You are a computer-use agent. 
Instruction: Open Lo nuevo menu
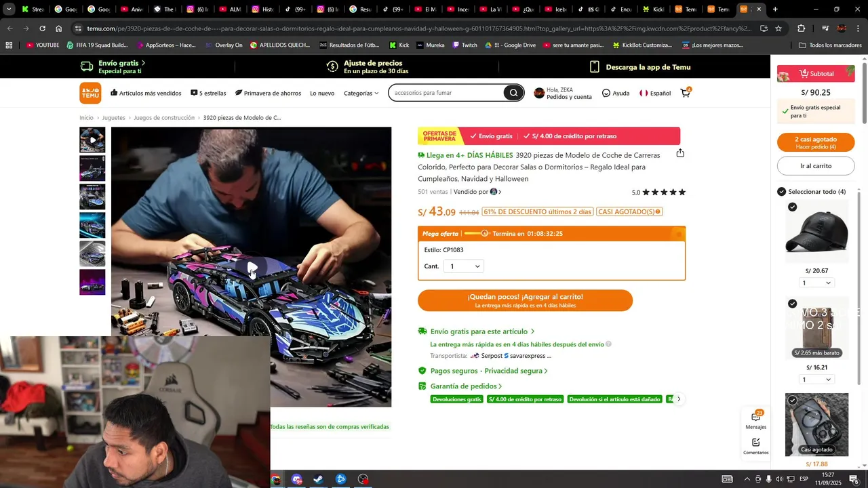point(322,93)
